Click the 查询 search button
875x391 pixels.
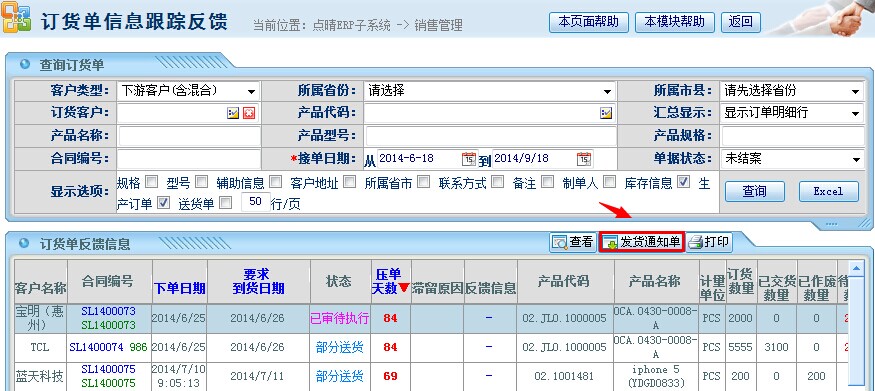754,191
